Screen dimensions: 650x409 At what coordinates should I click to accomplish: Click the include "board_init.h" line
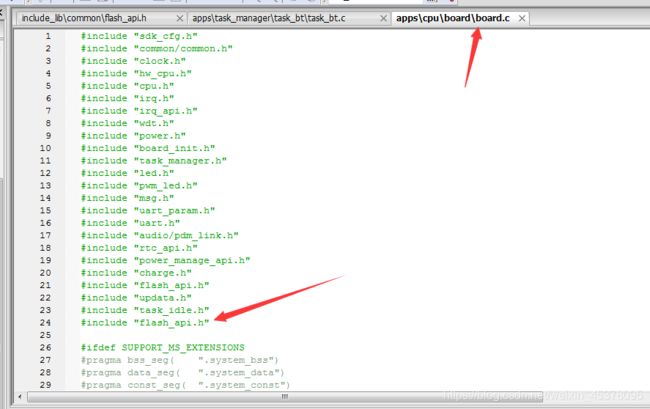148,148
